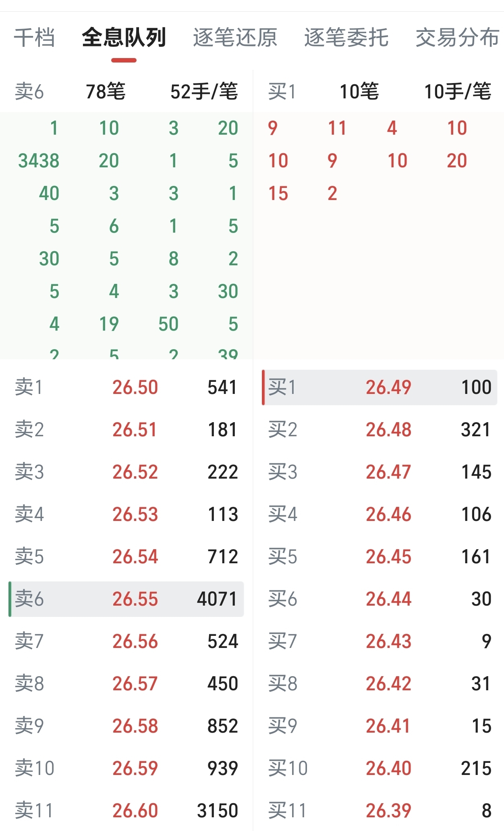The height and width of the screenshot is (831, 504).
Task: Select the 全息队列 tab
Action: (x=124, y=37)
